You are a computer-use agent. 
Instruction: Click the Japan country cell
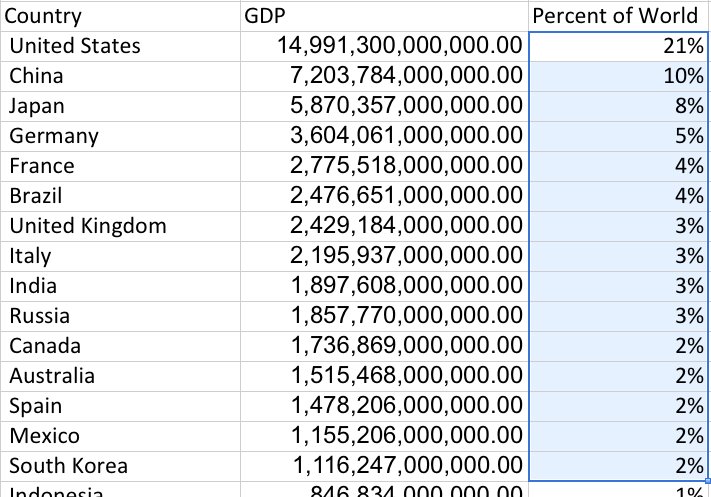pos(120,106)
